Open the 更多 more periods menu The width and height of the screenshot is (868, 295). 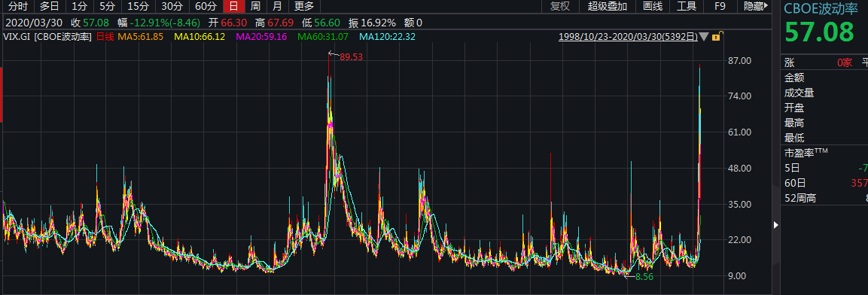pyautogui.click(x=304, y=6)
